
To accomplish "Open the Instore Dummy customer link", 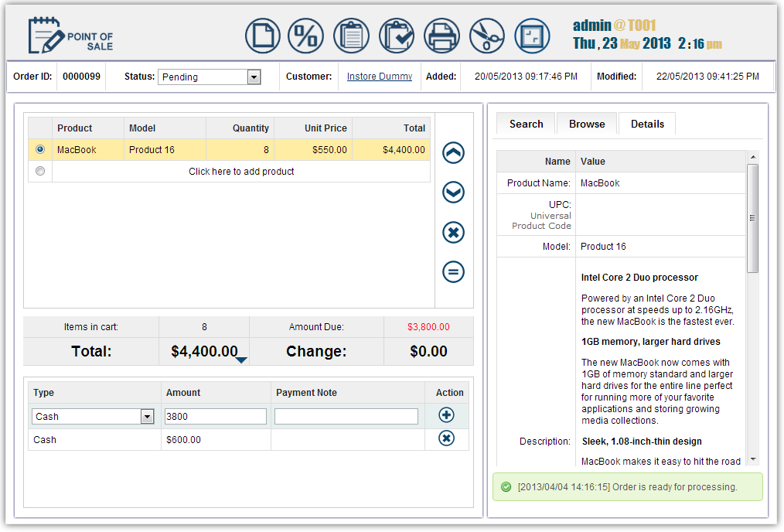I will [x=380, y=77].
